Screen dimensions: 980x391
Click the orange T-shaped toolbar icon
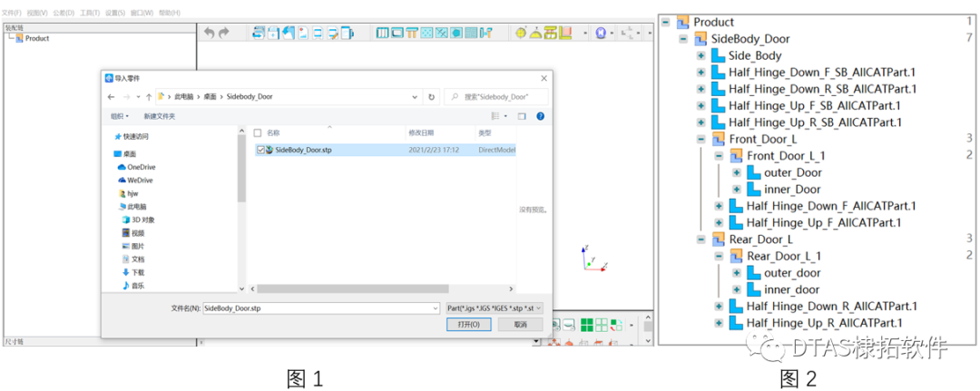tap(412, 33)
